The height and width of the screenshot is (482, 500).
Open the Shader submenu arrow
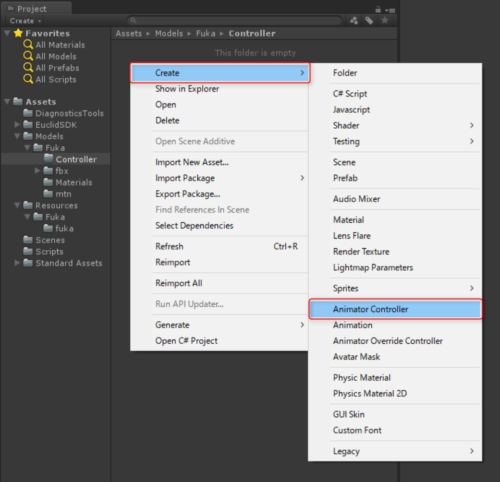pos(472,125)
